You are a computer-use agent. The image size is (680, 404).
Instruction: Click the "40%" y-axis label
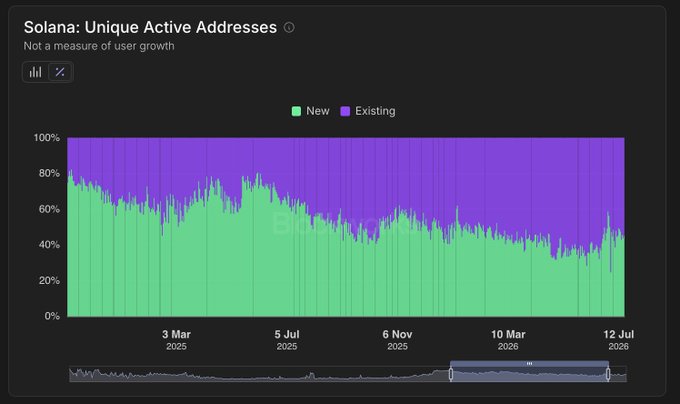(49, 245)
